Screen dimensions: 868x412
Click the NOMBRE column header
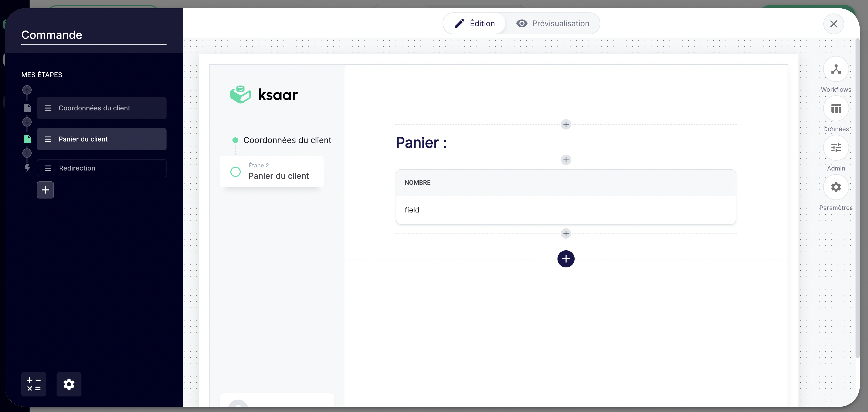(417, 182)
